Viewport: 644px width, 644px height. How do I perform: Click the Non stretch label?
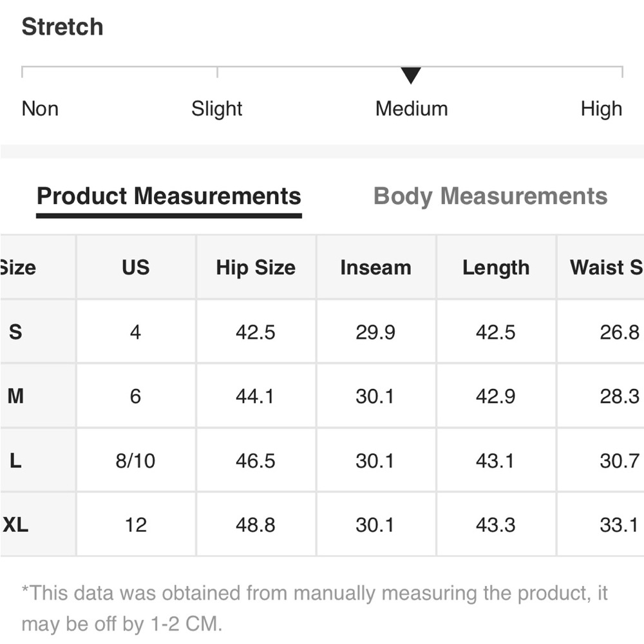[x=40, y=109]
